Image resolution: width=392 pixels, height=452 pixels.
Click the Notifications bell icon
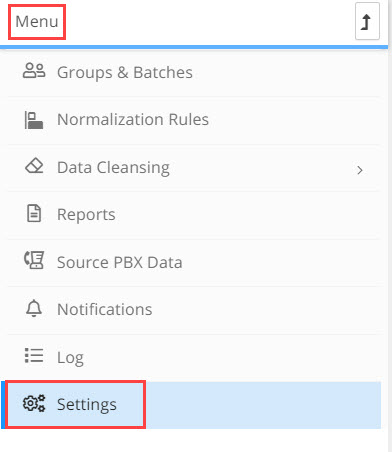(x=34, y=308)
